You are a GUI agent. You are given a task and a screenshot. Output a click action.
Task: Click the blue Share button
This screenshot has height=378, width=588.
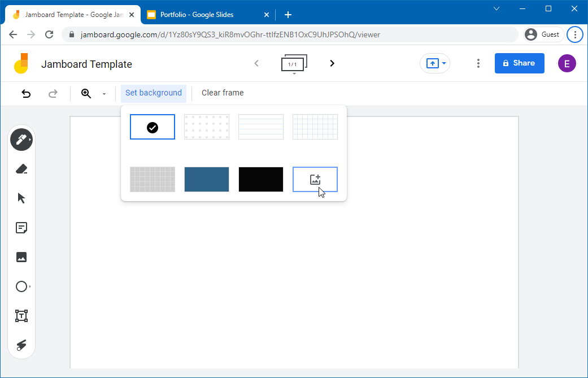520,63
